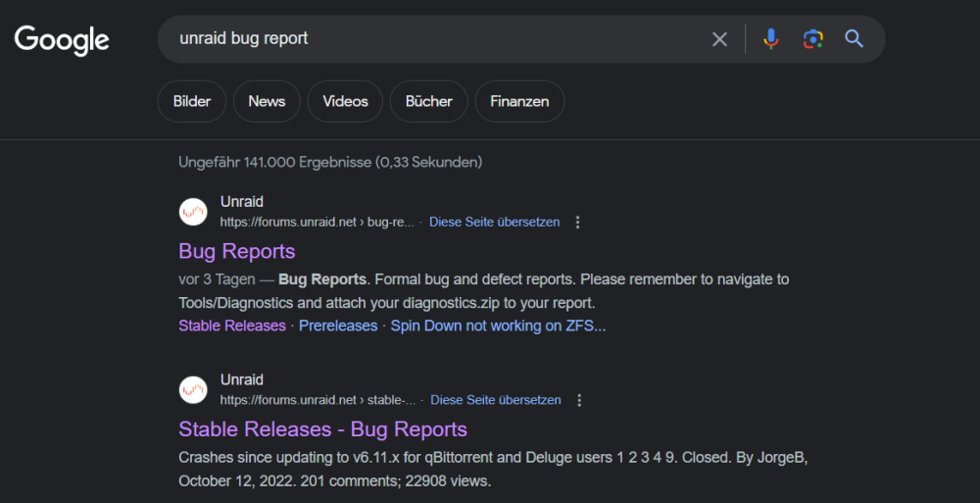Open Spin Down not working on ZFS link

point(498,326)
